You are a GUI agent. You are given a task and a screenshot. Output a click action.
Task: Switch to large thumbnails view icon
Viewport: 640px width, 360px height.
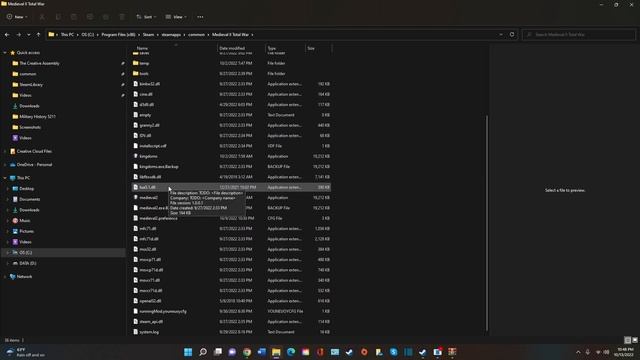(x=635, y=340)
